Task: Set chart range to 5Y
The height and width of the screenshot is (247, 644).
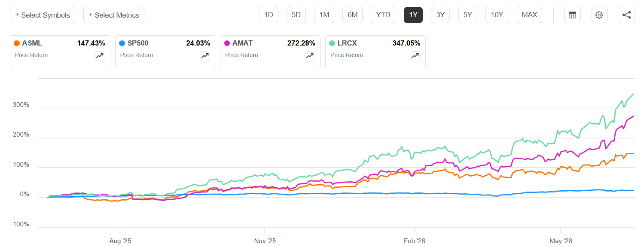Action: pyautogui.click(x=468, y=15)
